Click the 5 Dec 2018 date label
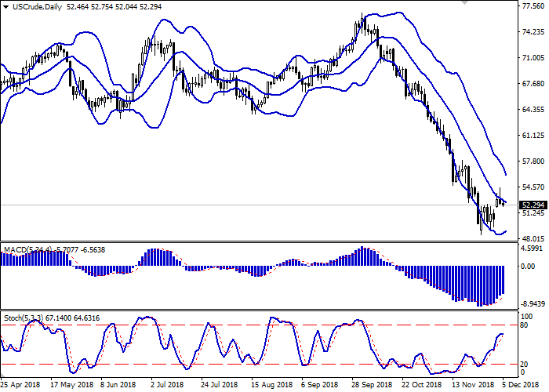 [520, 385]
